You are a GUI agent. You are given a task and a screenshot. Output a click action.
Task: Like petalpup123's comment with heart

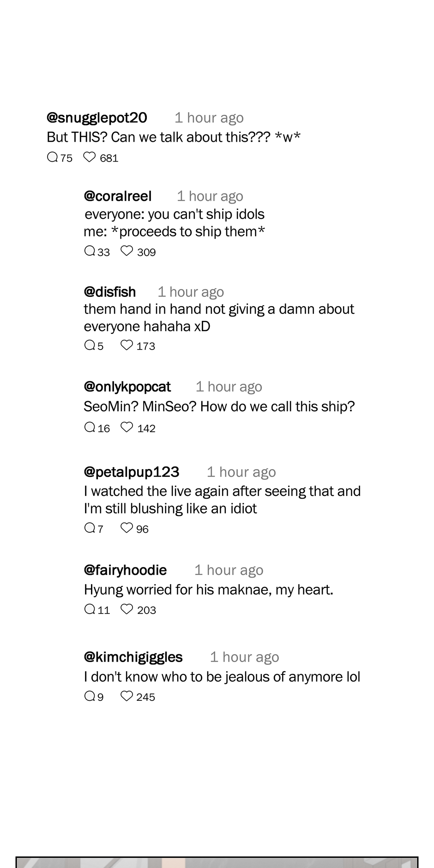127,528
